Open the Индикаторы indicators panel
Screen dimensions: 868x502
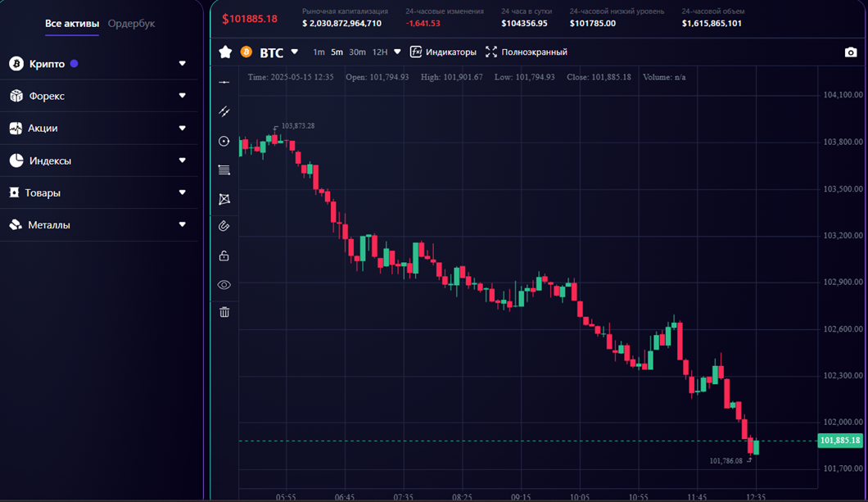coord(443,52)
